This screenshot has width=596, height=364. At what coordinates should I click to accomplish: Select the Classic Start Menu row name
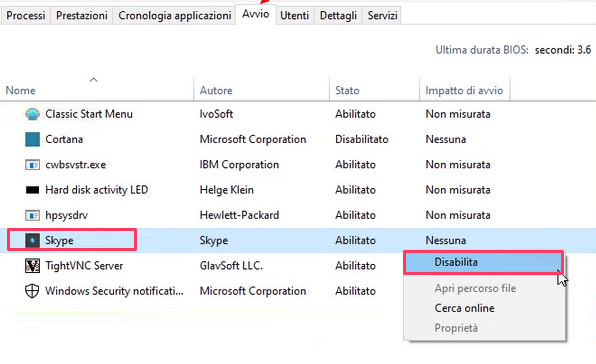pos(89,114)
